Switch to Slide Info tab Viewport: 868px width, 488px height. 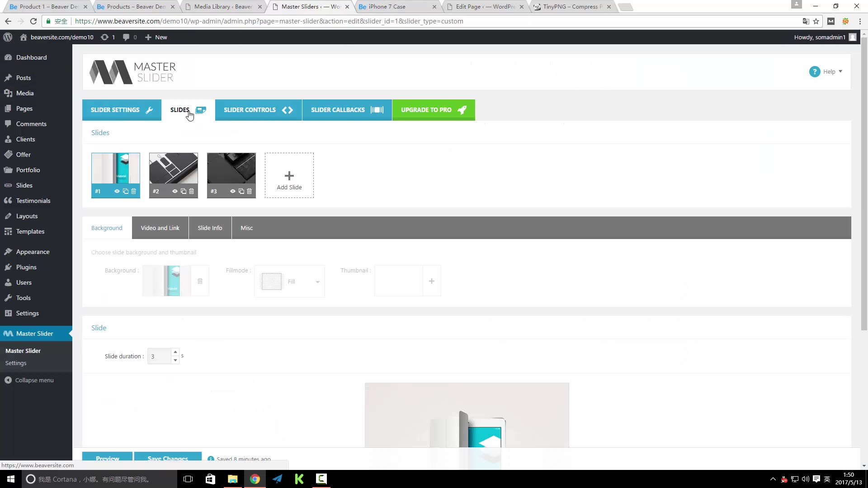(x=210, y=228)
